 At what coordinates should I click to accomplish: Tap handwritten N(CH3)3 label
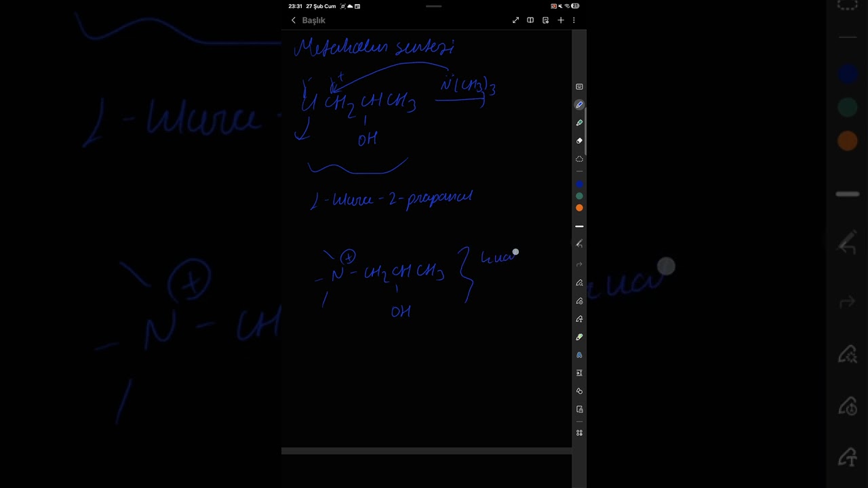tap(468, 86)
